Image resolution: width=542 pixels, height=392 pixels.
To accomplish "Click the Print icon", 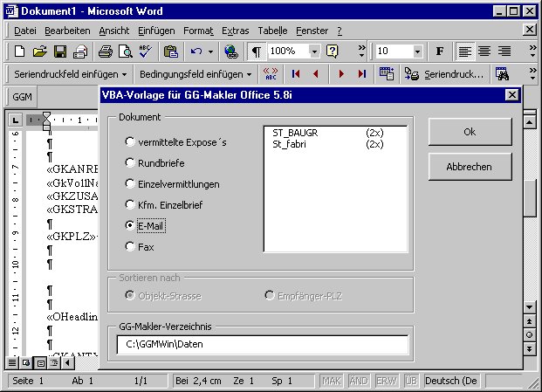I will click(105, 52).
